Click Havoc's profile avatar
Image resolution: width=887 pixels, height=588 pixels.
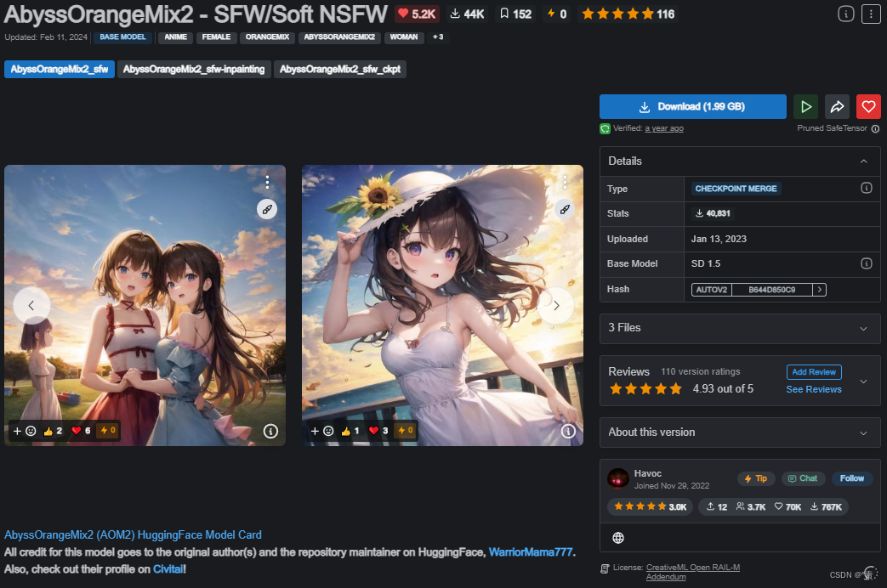pyautogui.click(x=618, y=479)
